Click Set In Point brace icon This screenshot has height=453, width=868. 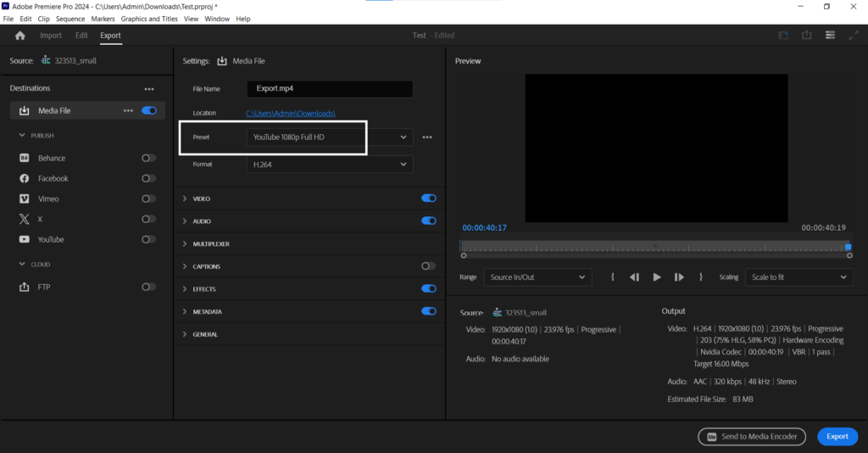[612, 277]
